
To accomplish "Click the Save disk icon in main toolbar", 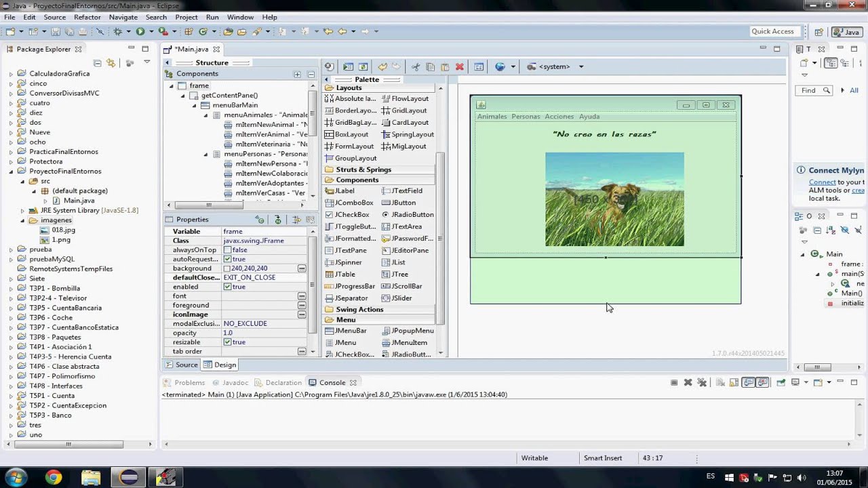I will point(55,31).
